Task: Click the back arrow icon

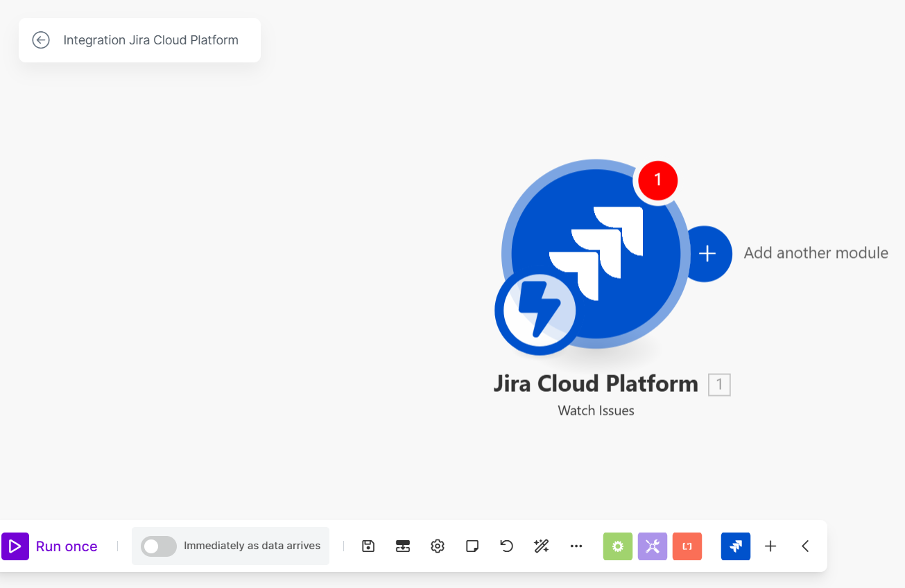Action: coord(41,40)
